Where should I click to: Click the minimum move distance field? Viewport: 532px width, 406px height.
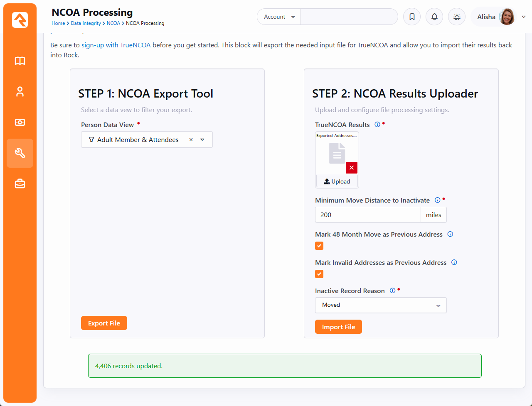(367, 215)
